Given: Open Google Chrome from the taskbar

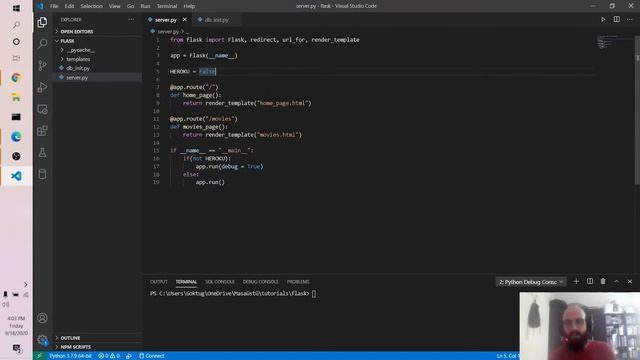Looking at the screenshot, I should pos(16,78).
